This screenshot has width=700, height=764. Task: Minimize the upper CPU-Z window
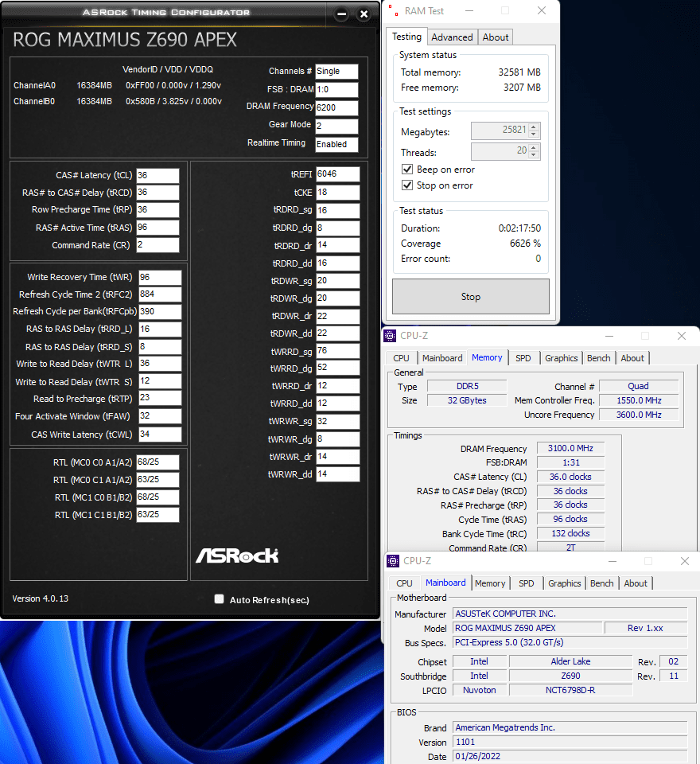[x=609, y=336]
